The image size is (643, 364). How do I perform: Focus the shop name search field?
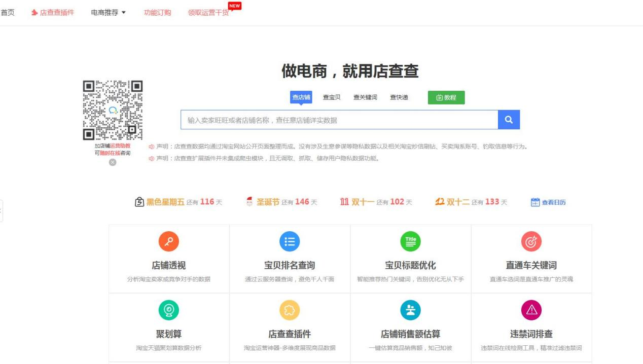coord(339,120)
